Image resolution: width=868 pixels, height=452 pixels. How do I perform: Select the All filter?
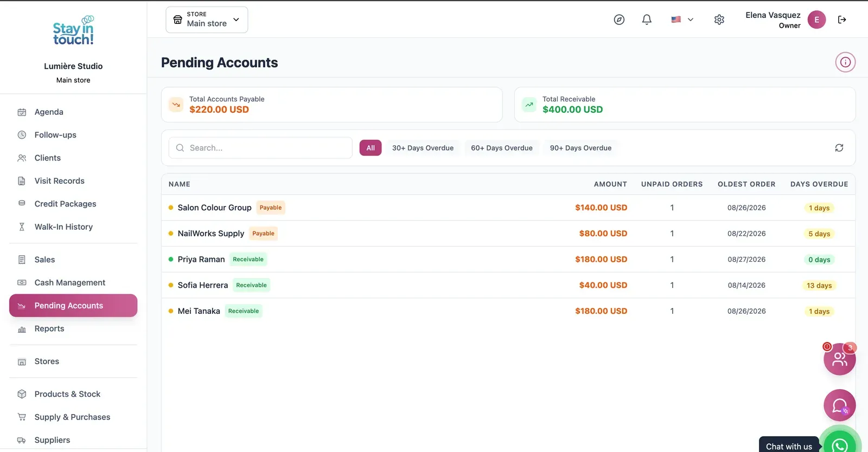tap(371, 148)
